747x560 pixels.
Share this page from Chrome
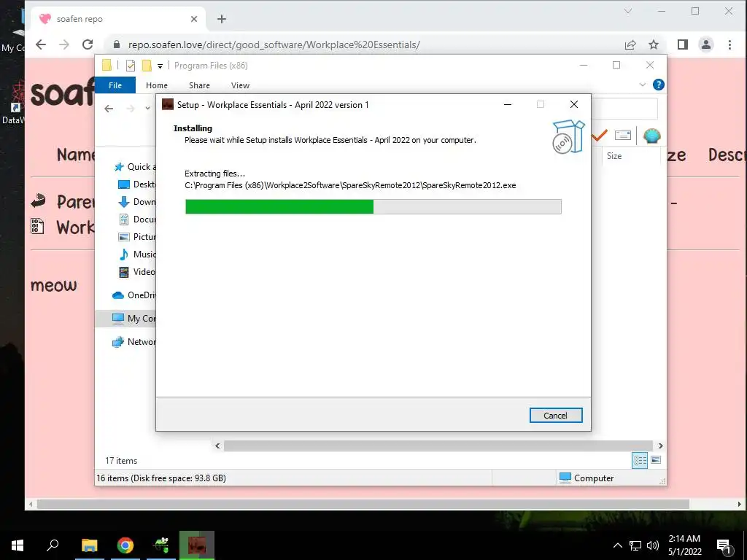pos(630,44)
